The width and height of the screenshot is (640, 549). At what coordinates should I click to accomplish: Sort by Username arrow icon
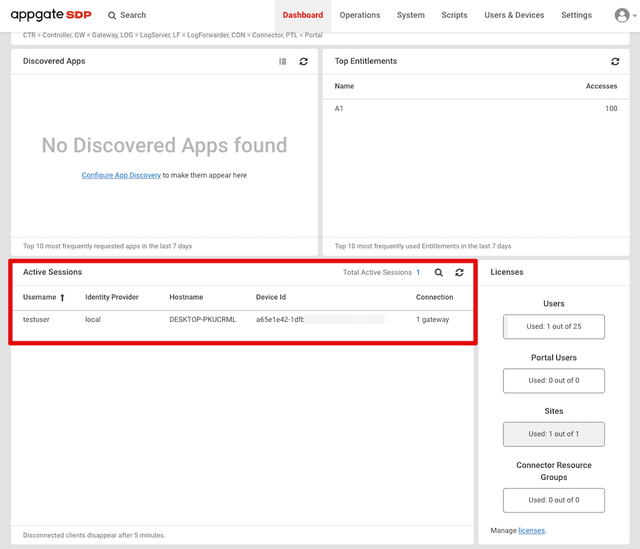(62, 298)
